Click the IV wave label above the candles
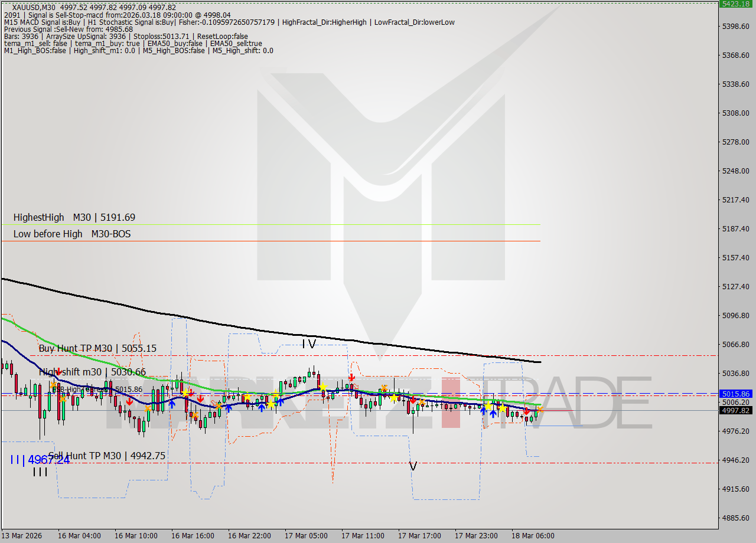756x543 pixels. click(309, 344)
